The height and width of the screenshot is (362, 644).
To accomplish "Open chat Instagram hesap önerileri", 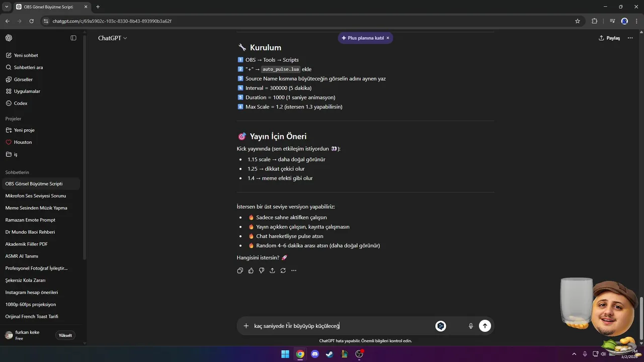I will pyautogui.click(x=40, y=293).
